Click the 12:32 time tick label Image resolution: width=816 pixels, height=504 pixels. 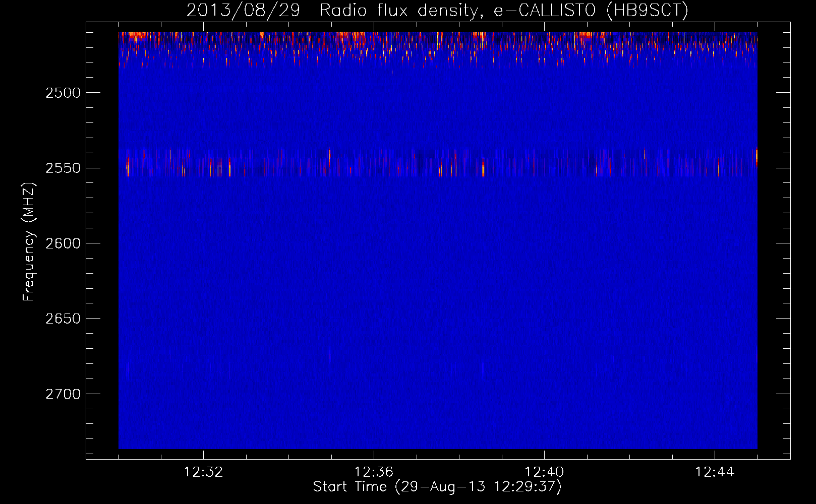(x=203, y=472)
